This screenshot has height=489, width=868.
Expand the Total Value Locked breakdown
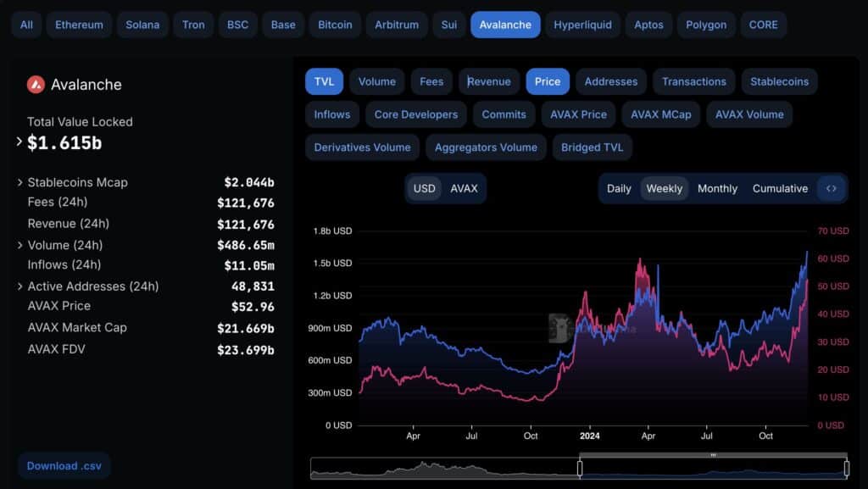pyautogui.click(x=19, y=142)
